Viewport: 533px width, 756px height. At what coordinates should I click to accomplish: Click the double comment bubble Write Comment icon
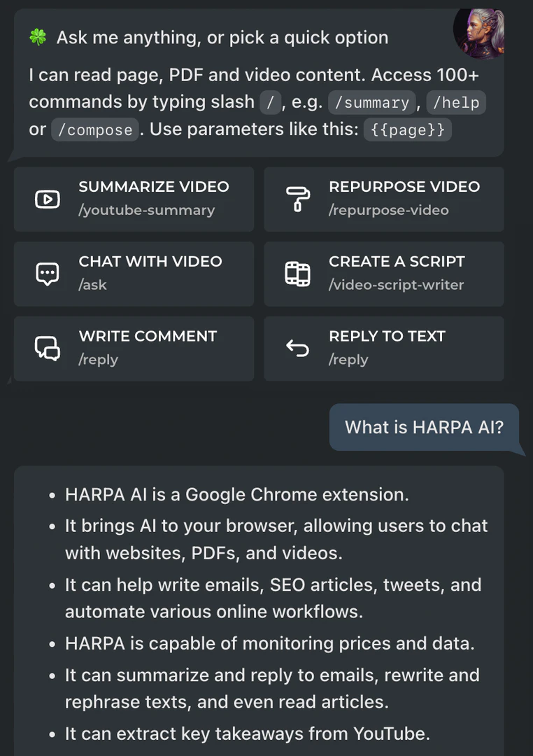click(x=47, y=348)
